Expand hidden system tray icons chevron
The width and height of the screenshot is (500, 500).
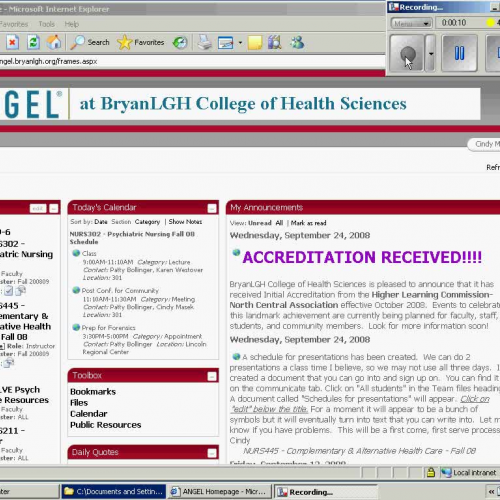coord(491,492)
